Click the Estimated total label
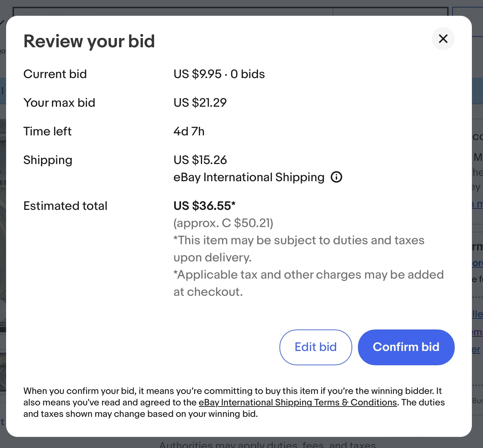The image size is (483, 448). point(66,206)
